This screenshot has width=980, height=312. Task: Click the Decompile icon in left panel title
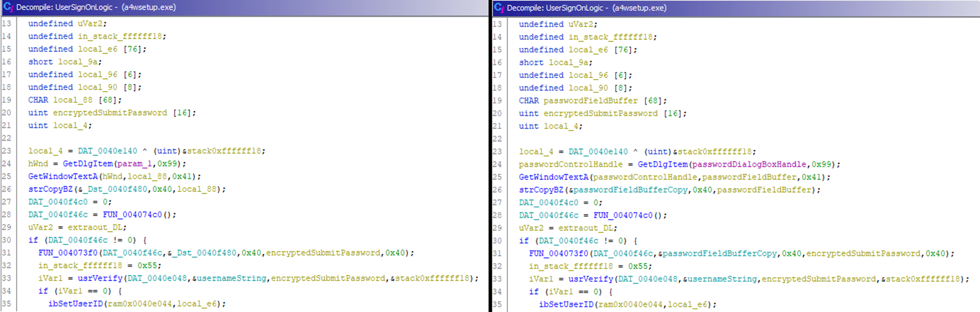click(8, 7)
